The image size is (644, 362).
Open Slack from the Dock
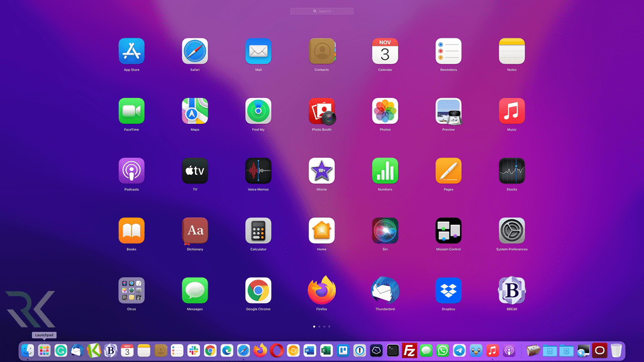coord(194,351)
